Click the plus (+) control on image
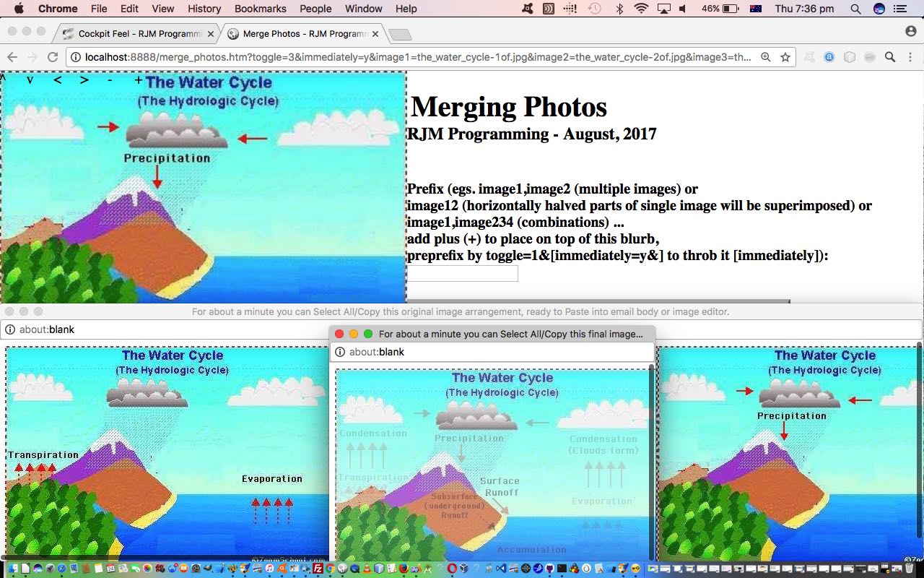 (138, 80)
